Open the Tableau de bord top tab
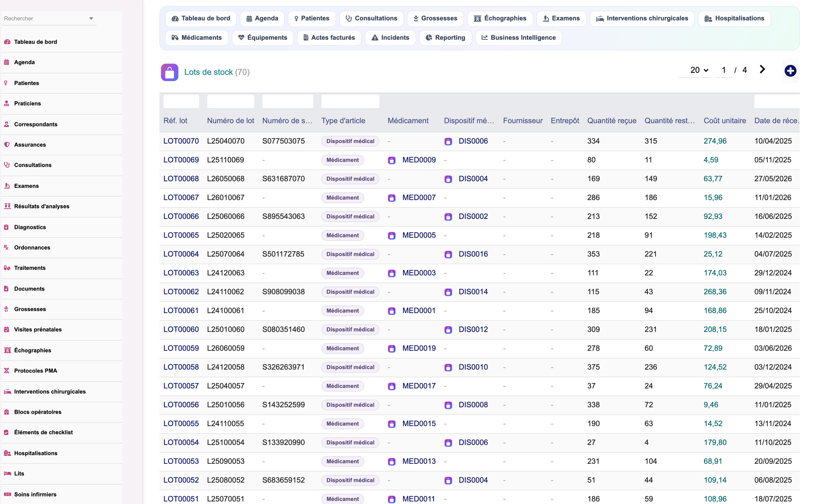This screenshot has width=815, height=504. tap(201, 18)
